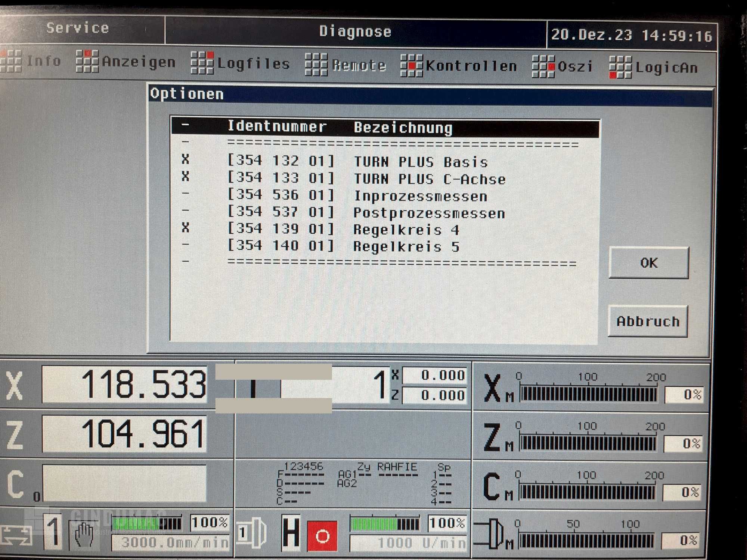Open the Info menu
Viewport: 747px width, 560px height.
(x=43, y=60)
